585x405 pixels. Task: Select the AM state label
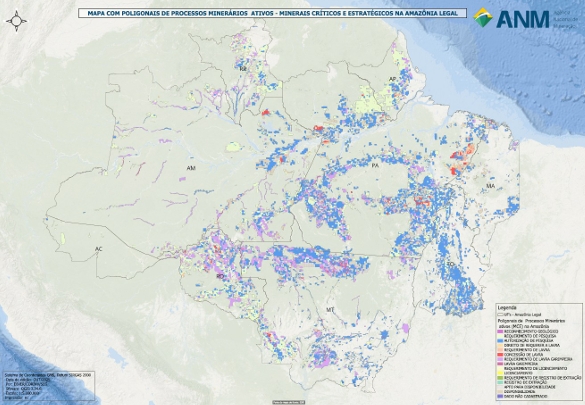pyautogui.click(x=191, y=168)
